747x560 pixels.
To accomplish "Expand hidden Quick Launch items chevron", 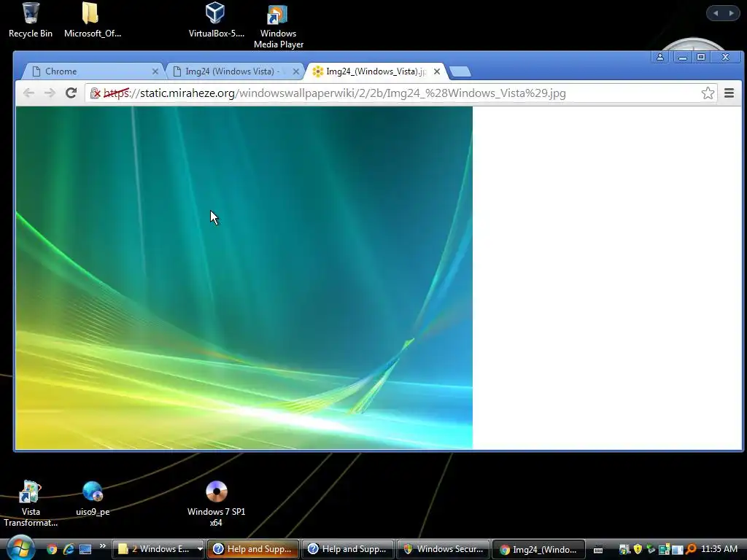I will (102, 545).
